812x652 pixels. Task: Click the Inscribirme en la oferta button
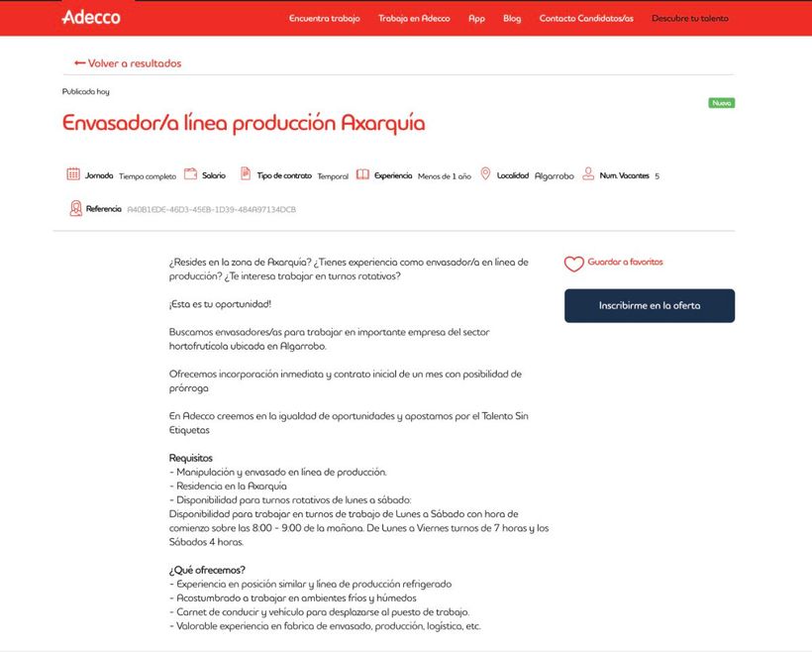pyautogui.click(x=650, y=306)
